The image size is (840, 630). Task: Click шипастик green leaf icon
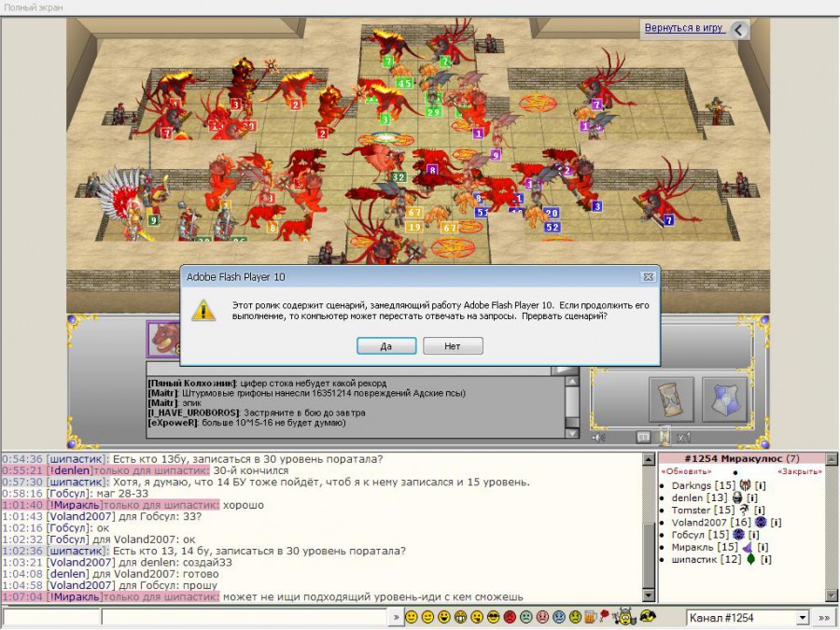751,559
